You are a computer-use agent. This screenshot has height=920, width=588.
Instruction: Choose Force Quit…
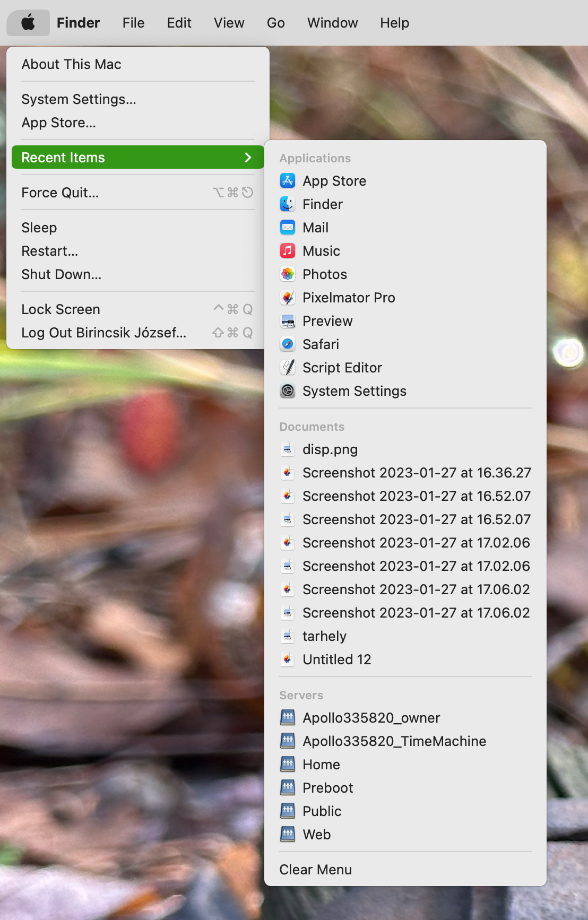coord(138,193)
